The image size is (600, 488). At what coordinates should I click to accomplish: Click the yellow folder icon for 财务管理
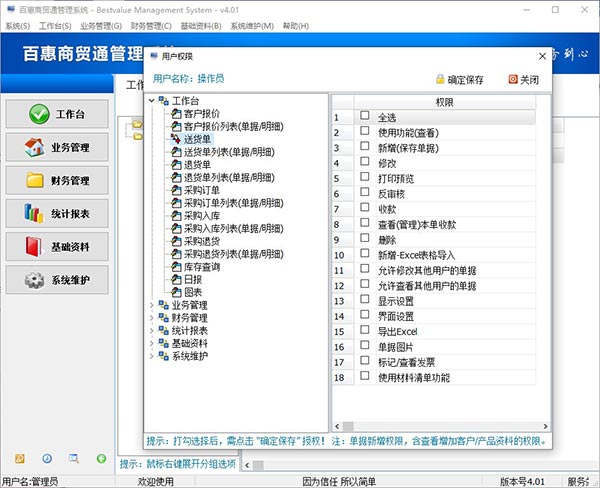tap(35, 180)
